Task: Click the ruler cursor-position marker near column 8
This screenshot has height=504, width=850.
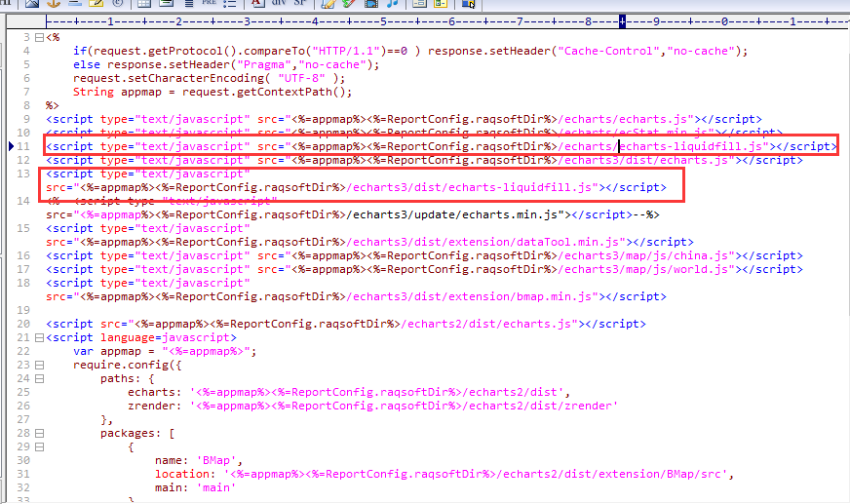Action: click(x=622, y=21)
